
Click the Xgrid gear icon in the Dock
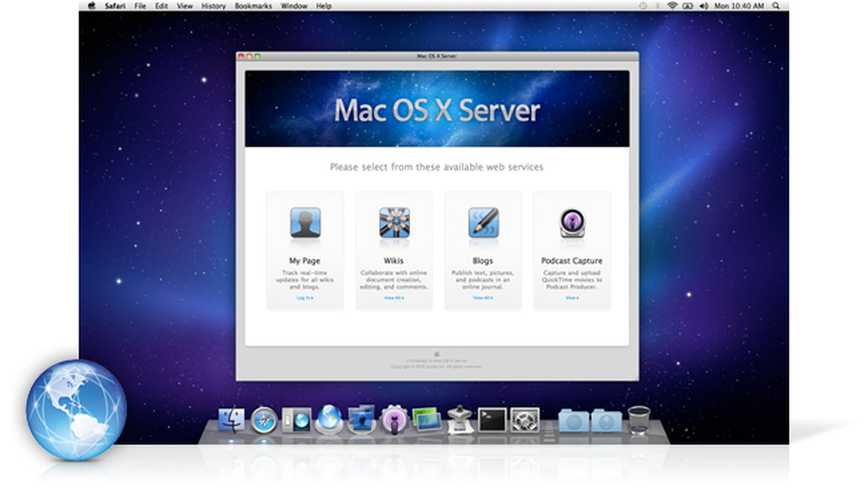(x=524, y=420)
